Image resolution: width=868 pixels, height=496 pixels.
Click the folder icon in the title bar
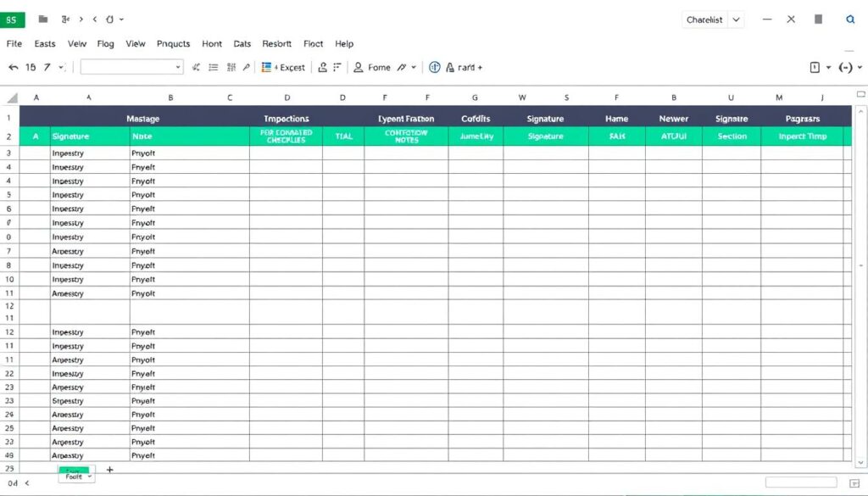43,19
